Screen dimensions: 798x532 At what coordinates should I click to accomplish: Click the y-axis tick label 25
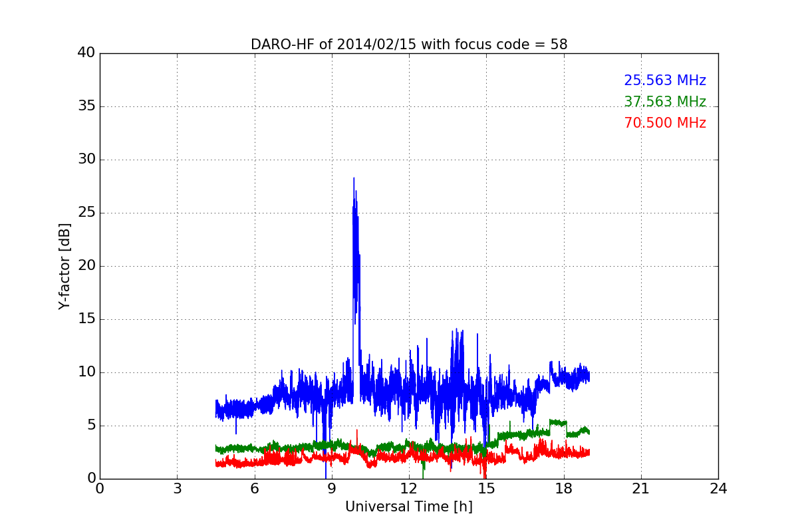[x=86, y=213]
